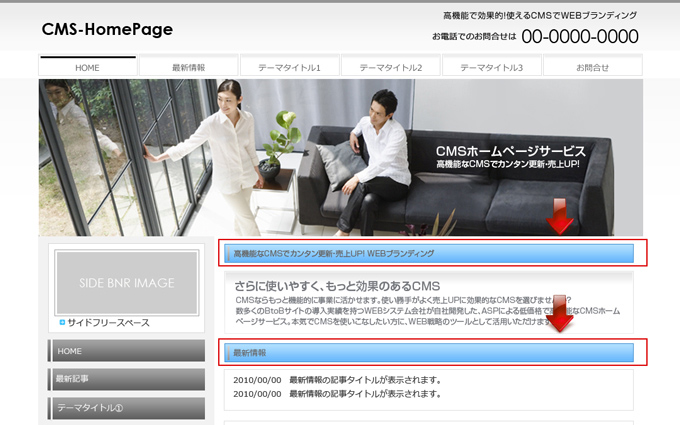Click the phone number 00-0000-0000
680x425 pixels.
click(x=579, y=37)
